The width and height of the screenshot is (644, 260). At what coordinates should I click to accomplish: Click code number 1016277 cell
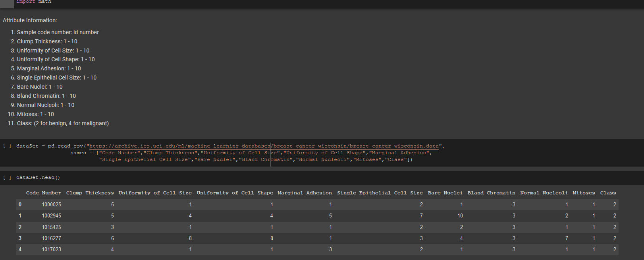tap(52, 238)
